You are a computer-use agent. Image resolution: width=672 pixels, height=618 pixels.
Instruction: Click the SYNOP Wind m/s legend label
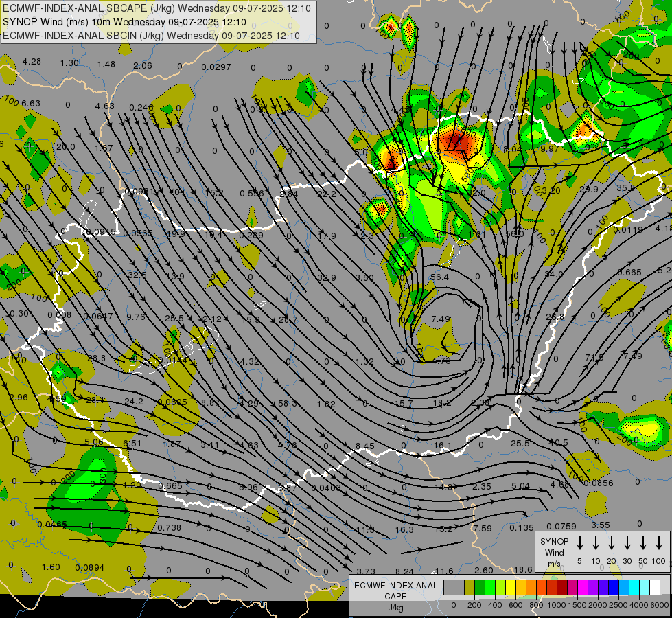(x=554, y=552)
